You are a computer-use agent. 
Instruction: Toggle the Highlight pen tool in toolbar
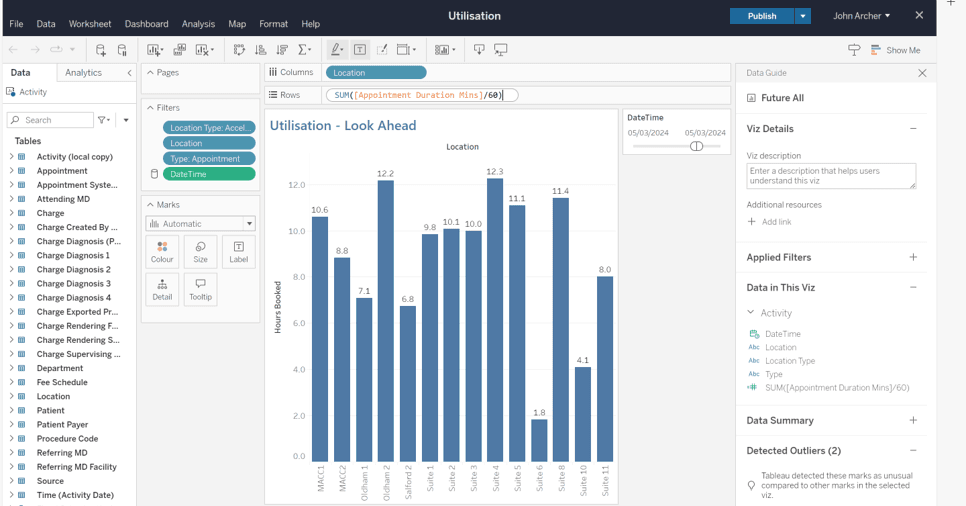point(337,50)
